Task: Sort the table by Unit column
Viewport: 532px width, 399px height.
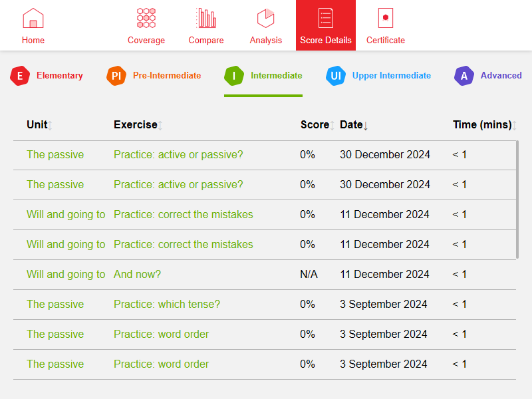Action: point(39,125)
